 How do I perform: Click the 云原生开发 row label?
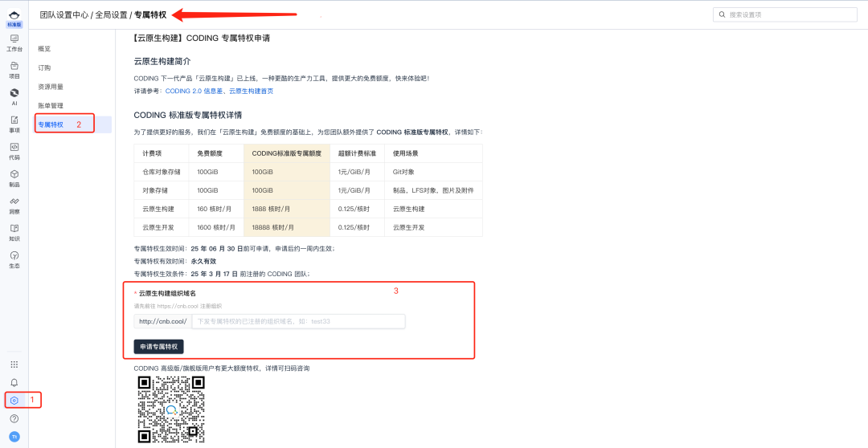click(x=158, y=227)
